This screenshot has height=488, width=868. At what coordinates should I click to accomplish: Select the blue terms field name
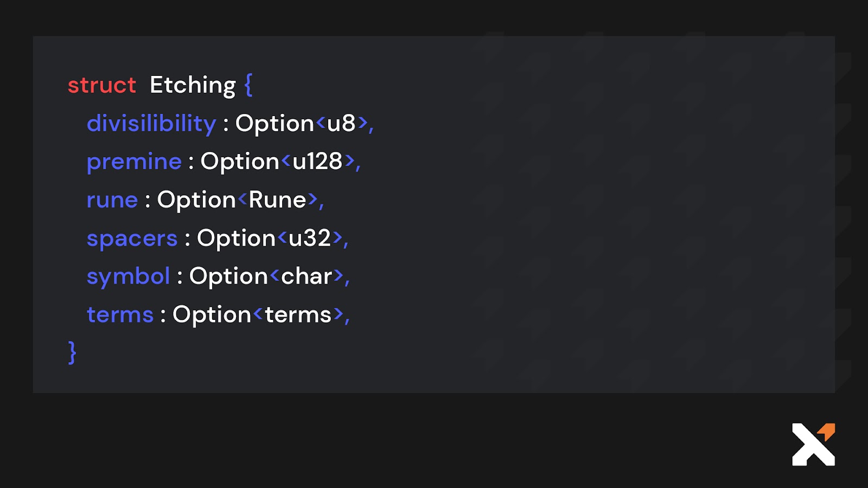pyautogui.click(x=120, y=315)
